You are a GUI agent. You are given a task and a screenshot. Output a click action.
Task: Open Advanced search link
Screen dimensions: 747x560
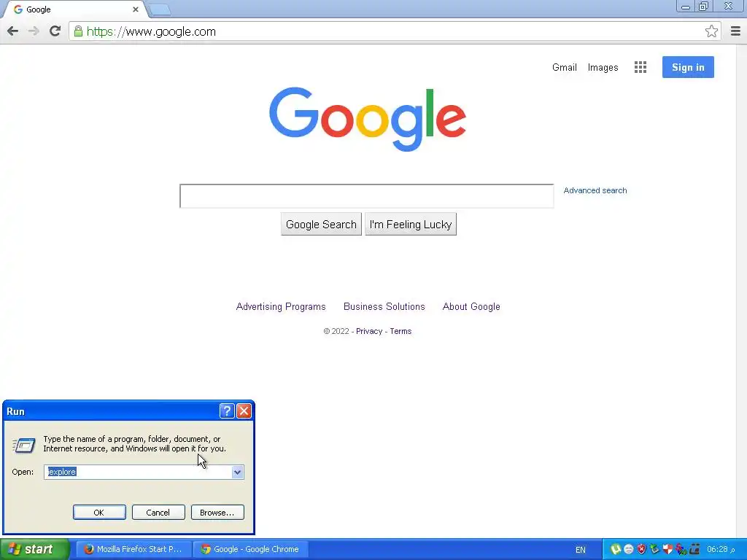(595, 190)
